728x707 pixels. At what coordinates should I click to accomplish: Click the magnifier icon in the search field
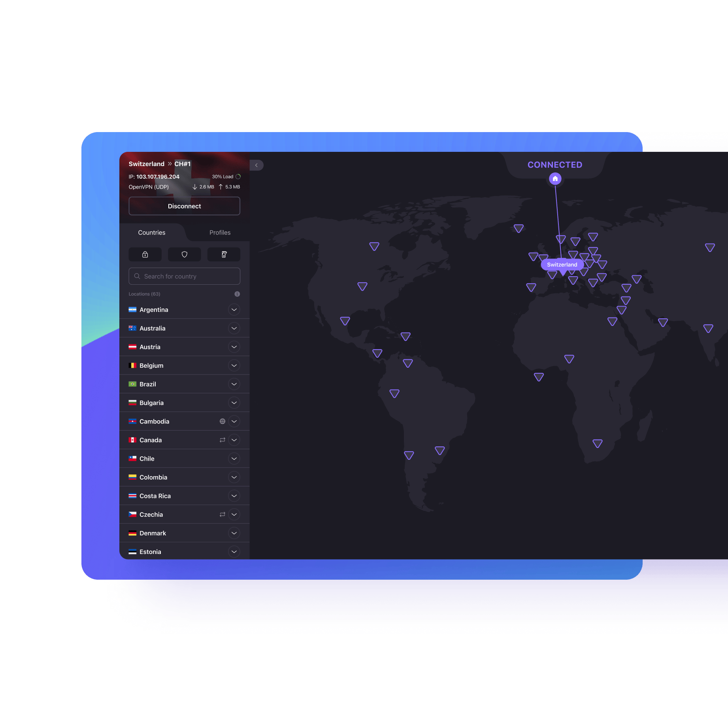(x=137, y=276)
